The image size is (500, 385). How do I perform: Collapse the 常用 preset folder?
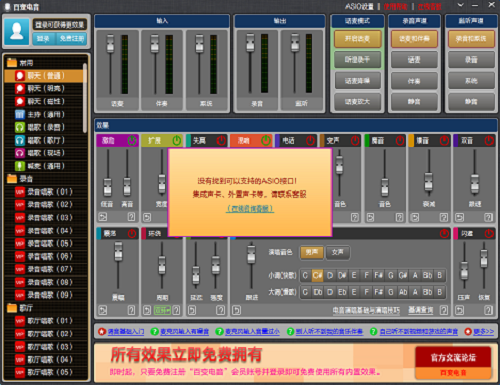12,63
